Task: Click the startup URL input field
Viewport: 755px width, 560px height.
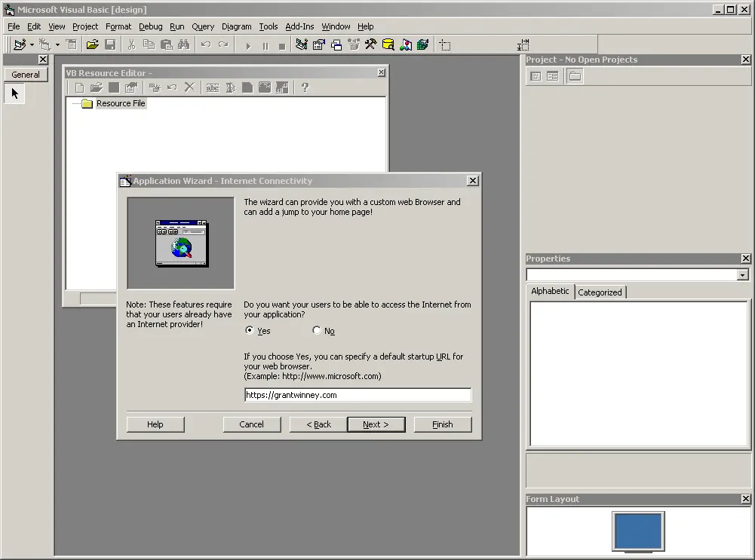Action: (358, 395)
